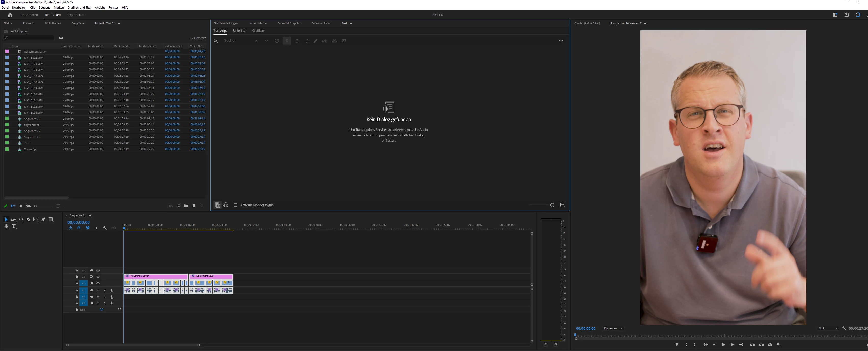Switch to Untertitel tab
This screenshot has height=351, width=868.
pos(239,31)
